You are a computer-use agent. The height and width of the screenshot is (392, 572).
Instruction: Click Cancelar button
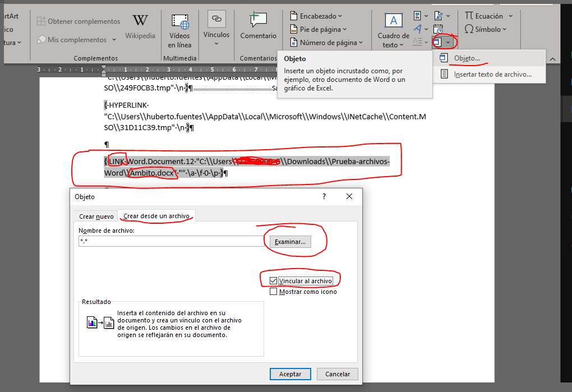(338, 374)
